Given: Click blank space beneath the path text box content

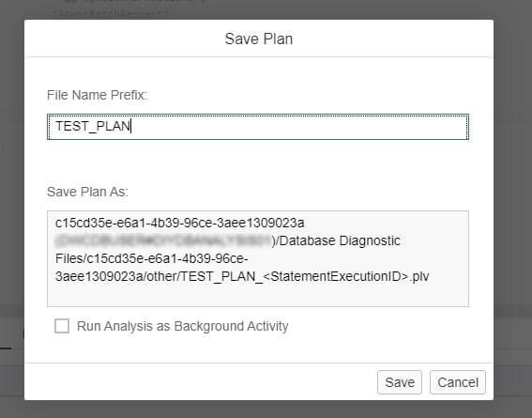Looking at the screenshot, I should click(258, 296).
